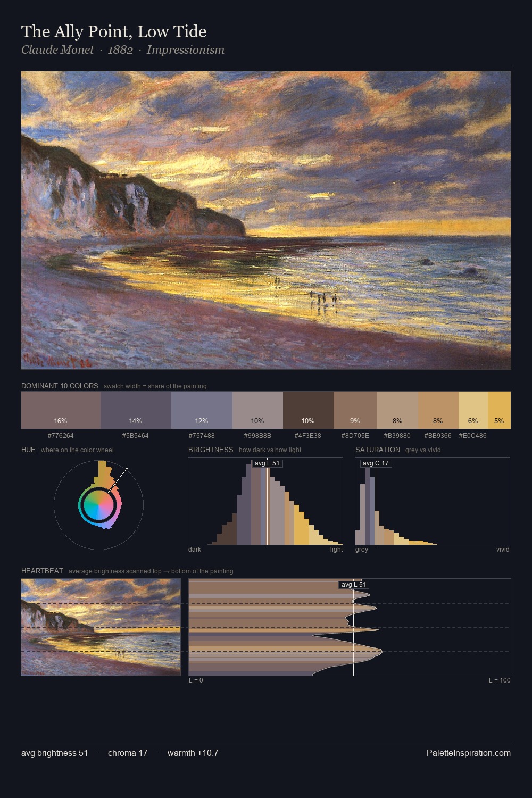
Task: Click the average brightness scanned caption
Action: pos(151,571)
